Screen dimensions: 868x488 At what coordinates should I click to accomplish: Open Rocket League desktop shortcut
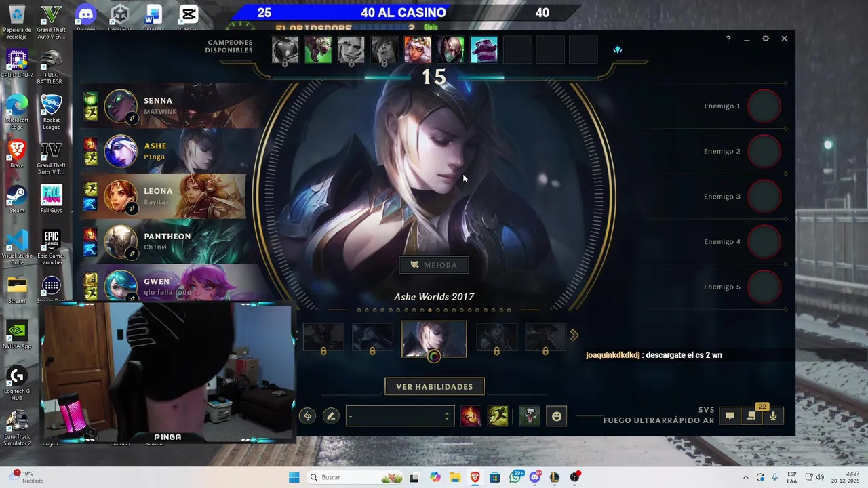coord(52,113)
